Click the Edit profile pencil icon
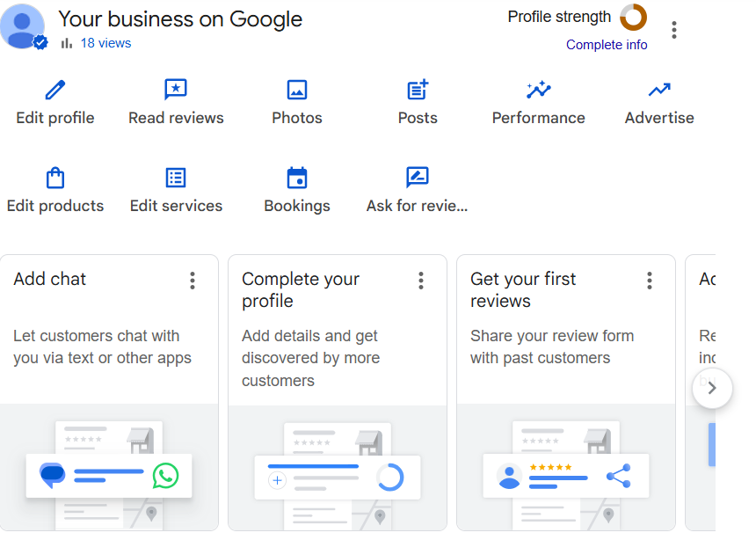Viewport: 756px width, 540px height. 55,90
